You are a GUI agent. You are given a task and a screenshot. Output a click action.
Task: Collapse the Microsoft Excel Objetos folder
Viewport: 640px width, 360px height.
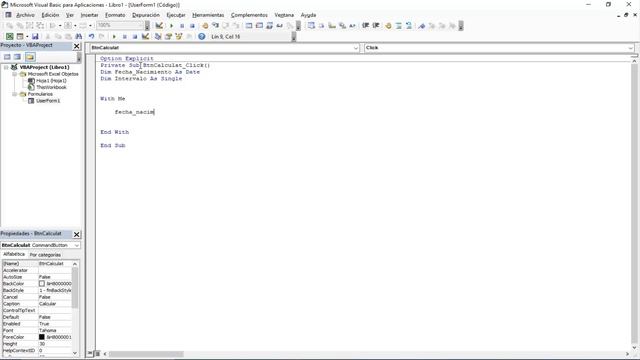pos(15,74)
